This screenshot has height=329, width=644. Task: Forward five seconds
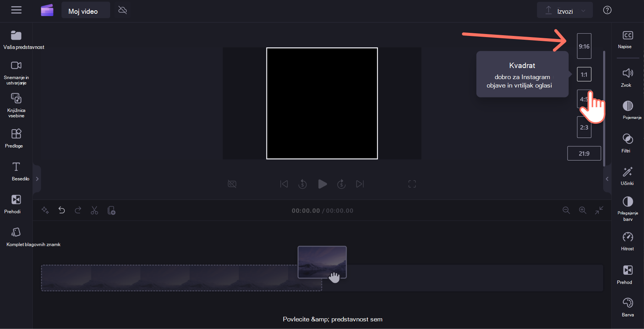point(341,184)
